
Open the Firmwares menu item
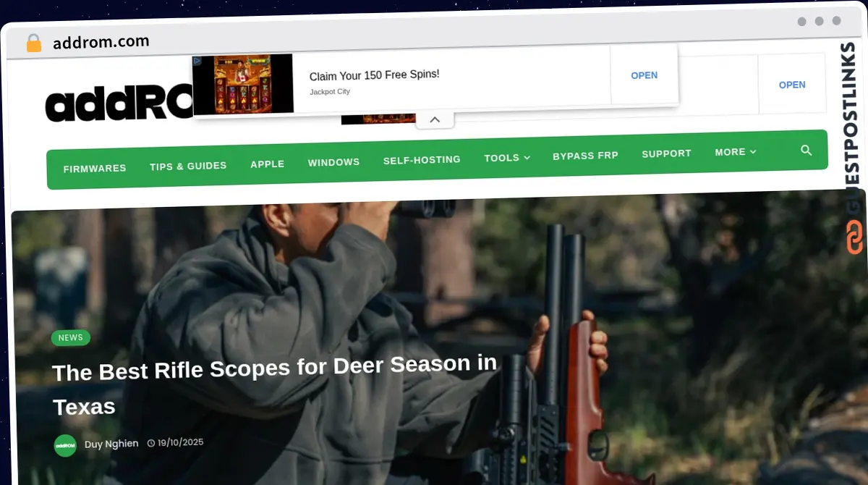(x=95, y=169)
